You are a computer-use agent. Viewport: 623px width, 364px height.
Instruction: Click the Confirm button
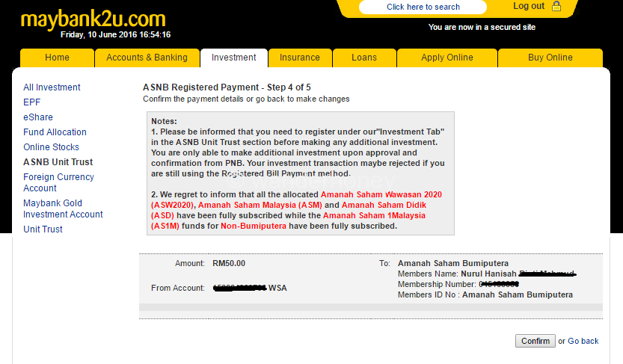click(x=535, y=341)
